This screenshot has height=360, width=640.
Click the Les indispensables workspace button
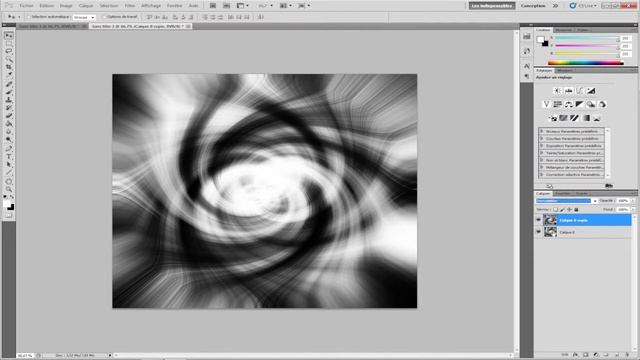click(x=492, y=6)
